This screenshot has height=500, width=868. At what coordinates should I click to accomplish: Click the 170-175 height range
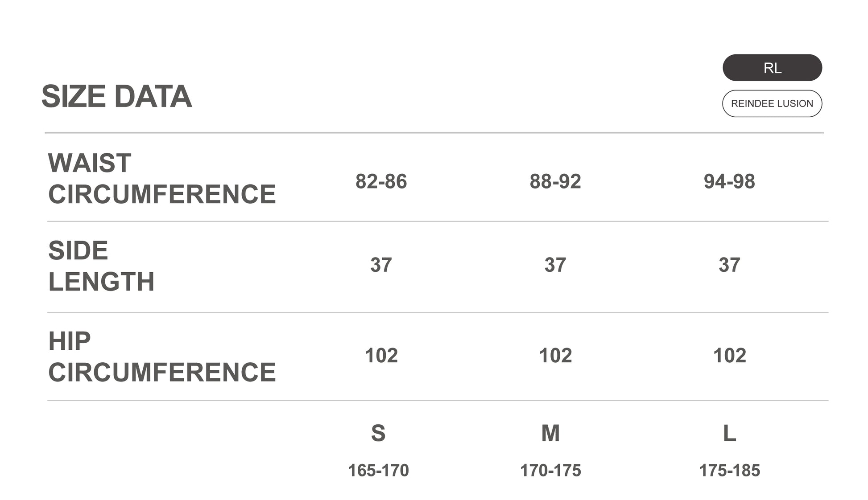tap(550, 471)
